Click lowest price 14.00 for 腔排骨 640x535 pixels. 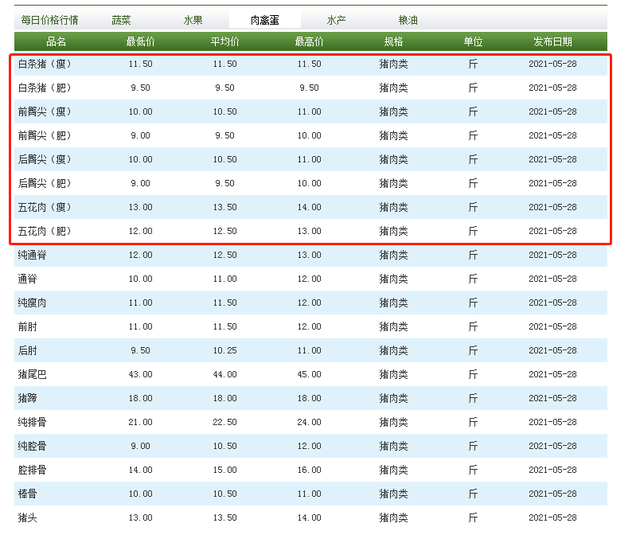pyautogui.click(x=140, y=470)
